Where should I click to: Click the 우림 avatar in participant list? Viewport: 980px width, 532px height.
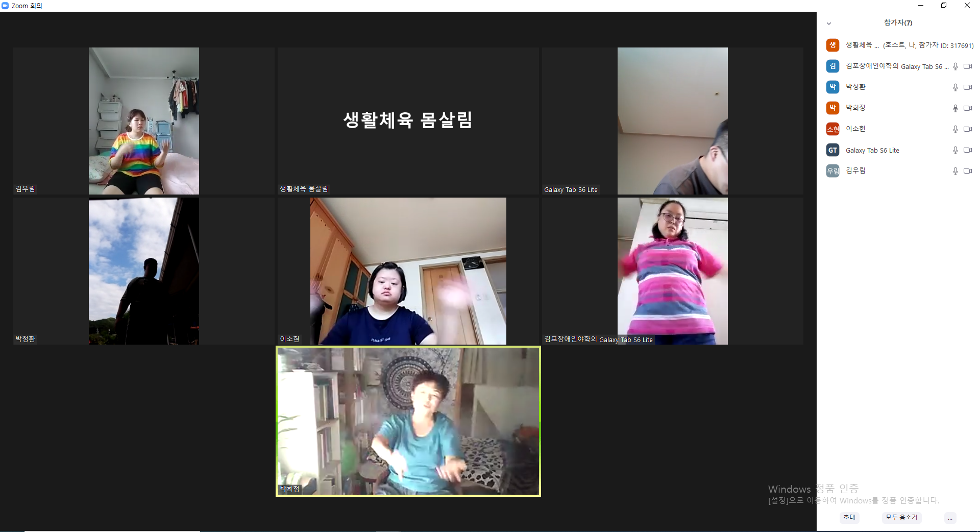click(x=832, y=171)
